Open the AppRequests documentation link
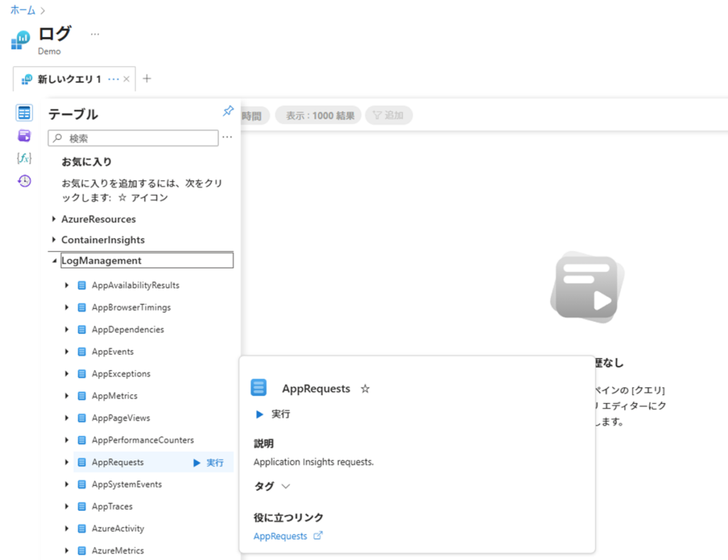Image resolution: width=728 pixels, height=560 pixels. [x=281, y=537]
